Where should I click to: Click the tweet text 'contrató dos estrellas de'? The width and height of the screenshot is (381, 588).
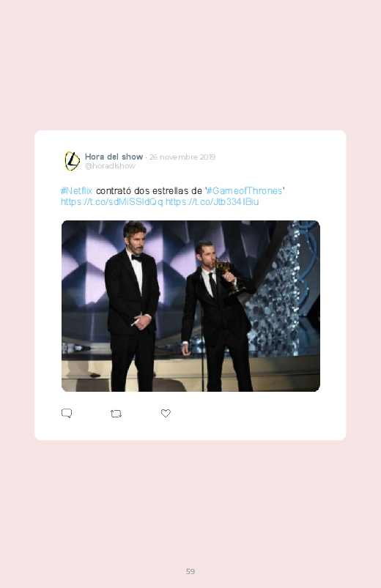(x=149, y=190)
